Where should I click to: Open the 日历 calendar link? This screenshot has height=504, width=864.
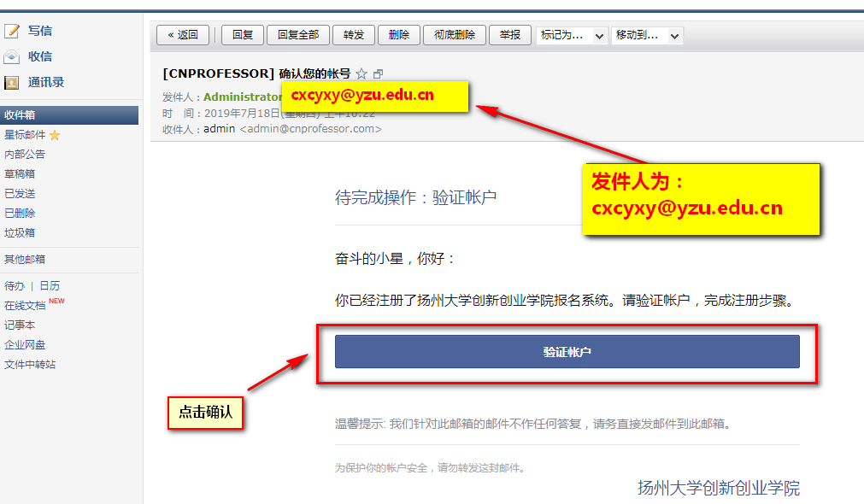tap(50, 286)
